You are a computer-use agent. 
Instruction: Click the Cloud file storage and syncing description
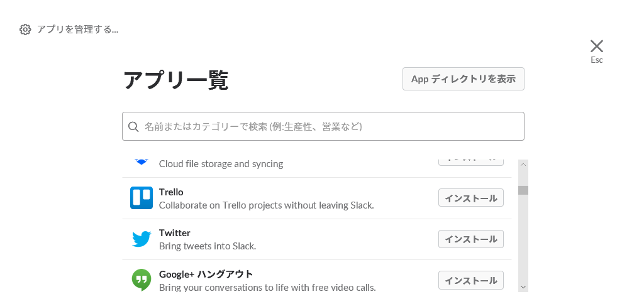point(221,164)
